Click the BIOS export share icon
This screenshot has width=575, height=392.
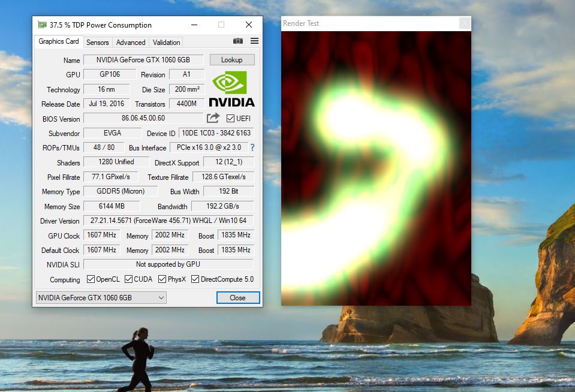pos(213,117)
